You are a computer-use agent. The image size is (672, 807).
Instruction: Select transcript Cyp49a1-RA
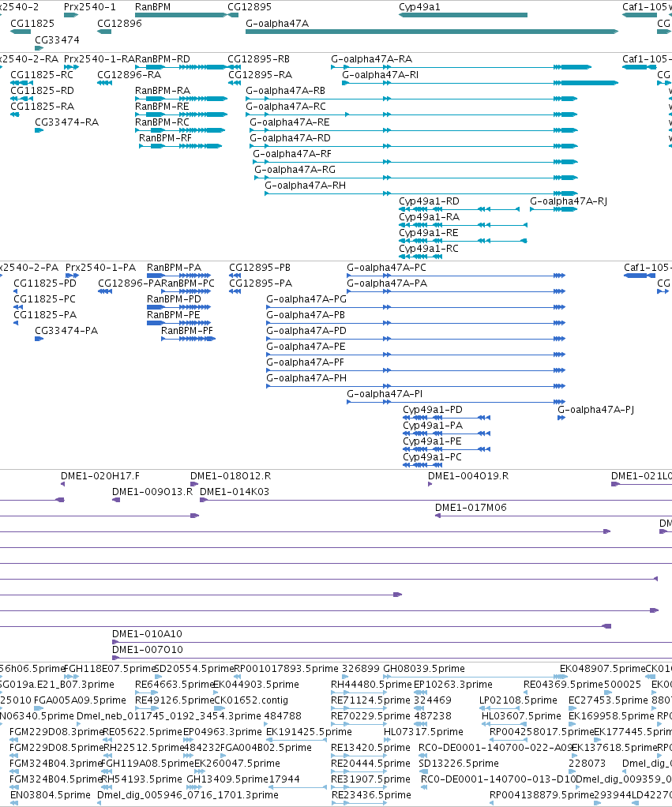point(429,217)
